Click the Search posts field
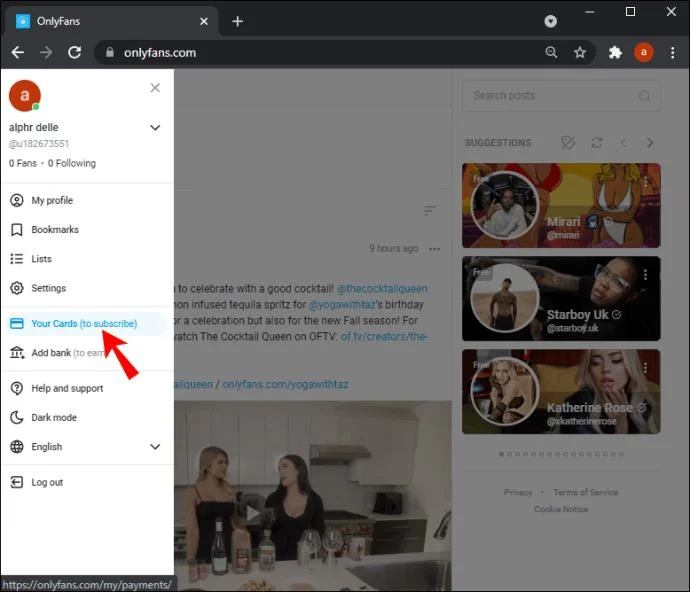Screen dimensions: 690x592 [x=561, y=96]
